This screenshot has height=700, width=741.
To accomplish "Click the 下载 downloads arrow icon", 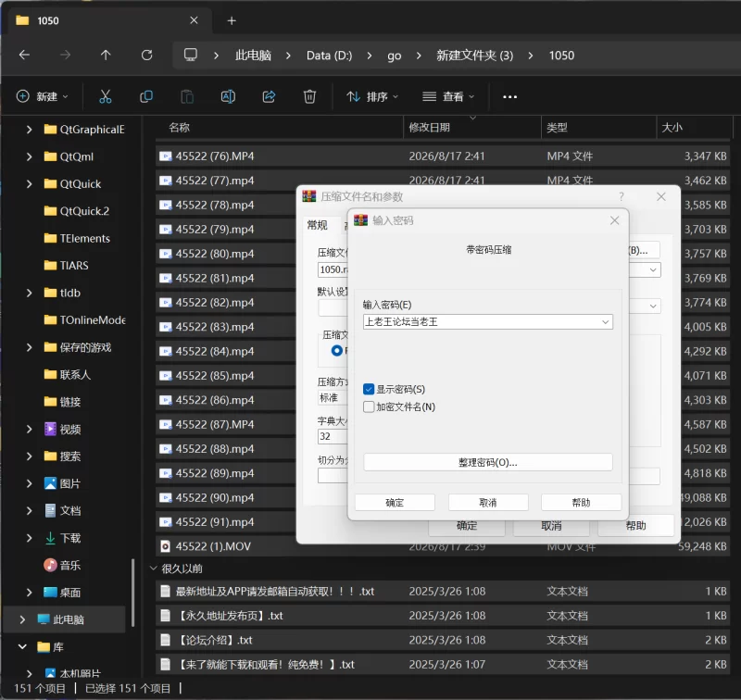I will 50,538.
